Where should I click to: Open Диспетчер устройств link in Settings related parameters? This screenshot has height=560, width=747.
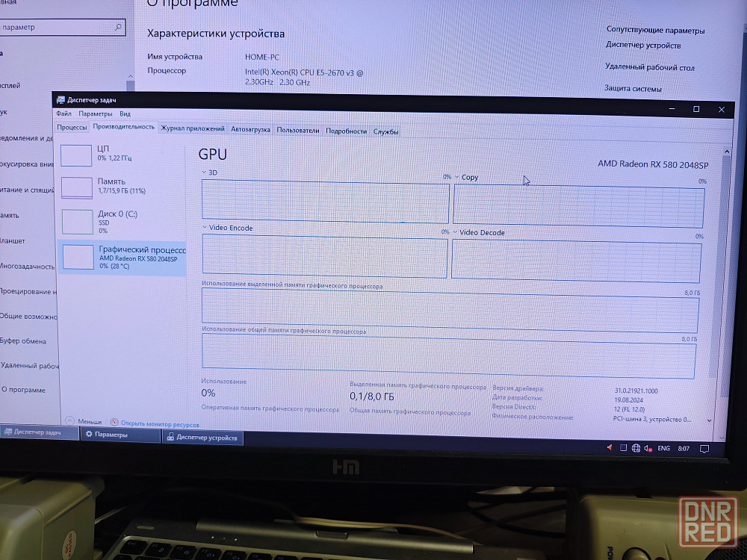point(643,46)
